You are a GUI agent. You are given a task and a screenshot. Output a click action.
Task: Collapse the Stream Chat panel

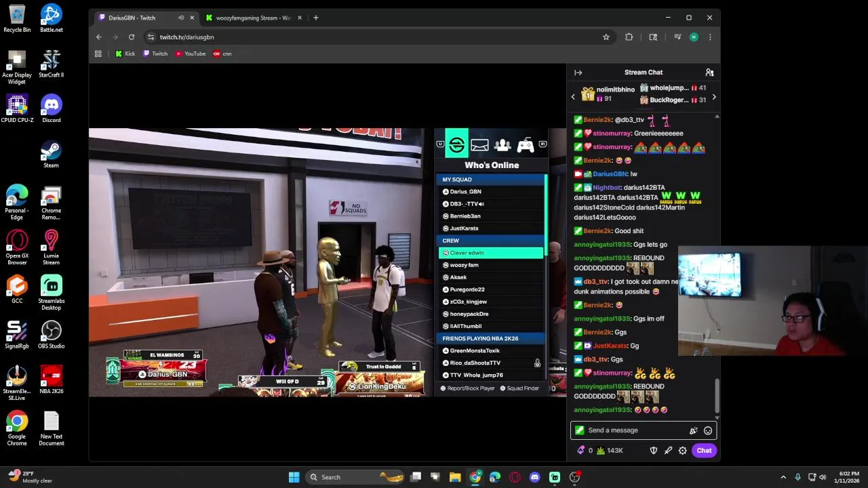[x=578, y=73]
